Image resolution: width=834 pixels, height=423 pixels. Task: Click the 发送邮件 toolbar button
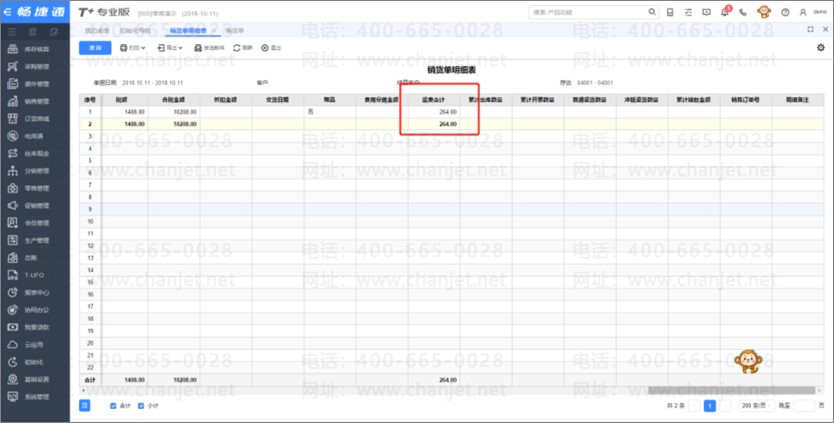coord(209,48)
